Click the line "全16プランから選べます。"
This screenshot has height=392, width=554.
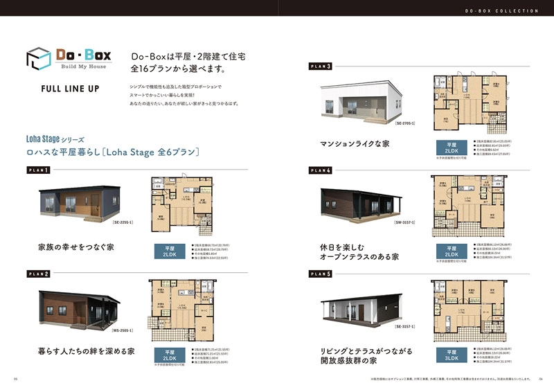tap(179, 69)
